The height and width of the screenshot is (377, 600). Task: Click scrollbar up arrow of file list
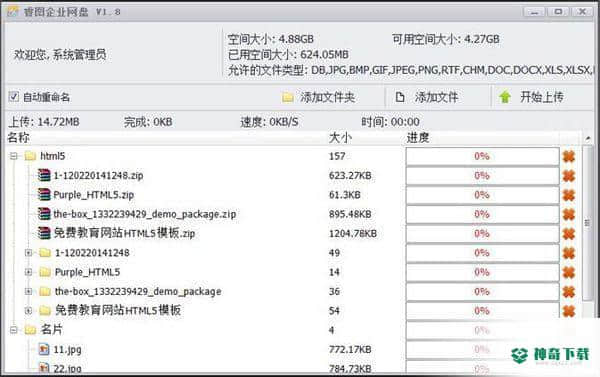(x=588, y=138)
